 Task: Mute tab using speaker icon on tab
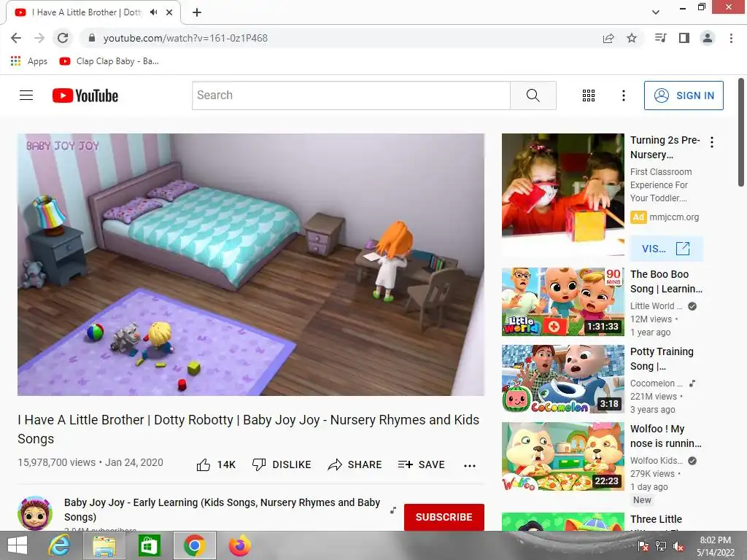pyautogui.click(x=153, y=12)
